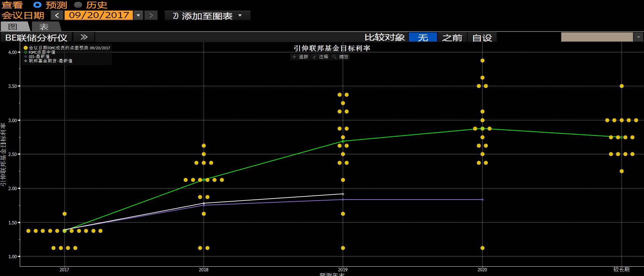Click the single yellow dot above 2017's row
The height and width of the screenshot is (276, 644).
point(64,214)
